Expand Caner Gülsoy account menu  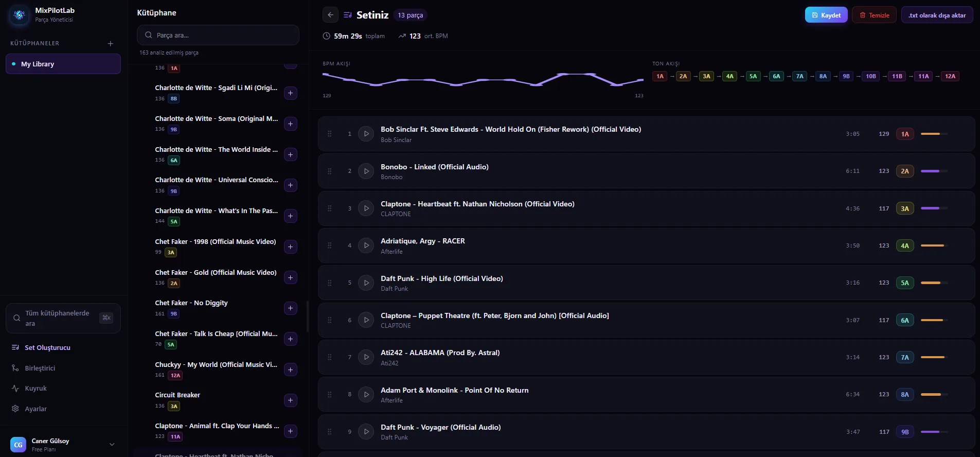112,445
